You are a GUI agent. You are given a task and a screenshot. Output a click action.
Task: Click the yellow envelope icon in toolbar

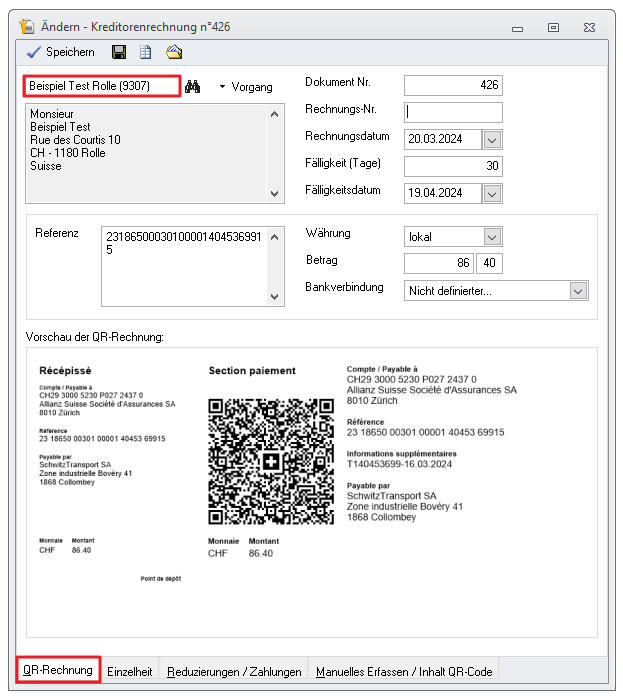pos(174,52)
